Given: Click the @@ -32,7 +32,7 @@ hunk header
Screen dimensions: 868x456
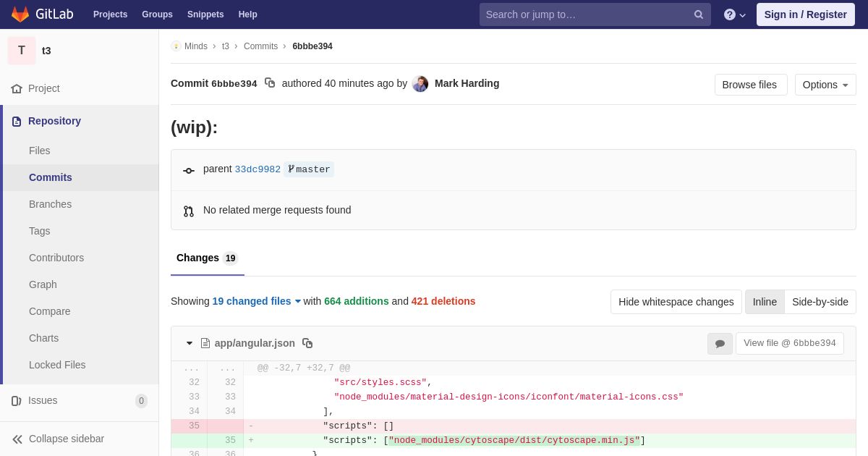Looking at the screenshot, I should (x=304, y=368).
